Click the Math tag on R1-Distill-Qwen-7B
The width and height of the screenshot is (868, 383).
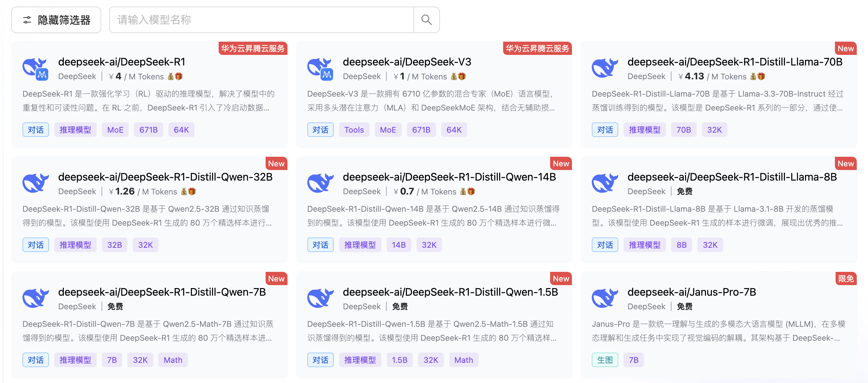pyautogui.click(x=173, y=360)
